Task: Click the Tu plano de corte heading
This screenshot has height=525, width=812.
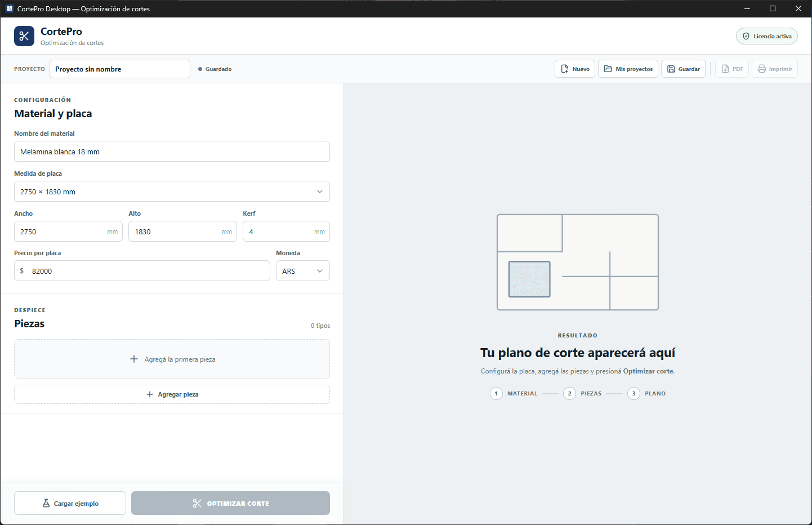Action: pos(578,353)
